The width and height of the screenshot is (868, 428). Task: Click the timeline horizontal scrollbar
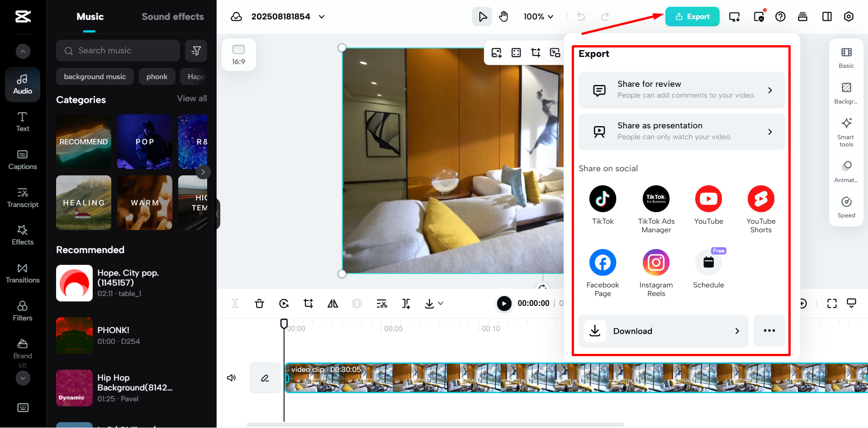tap(436, 424)
